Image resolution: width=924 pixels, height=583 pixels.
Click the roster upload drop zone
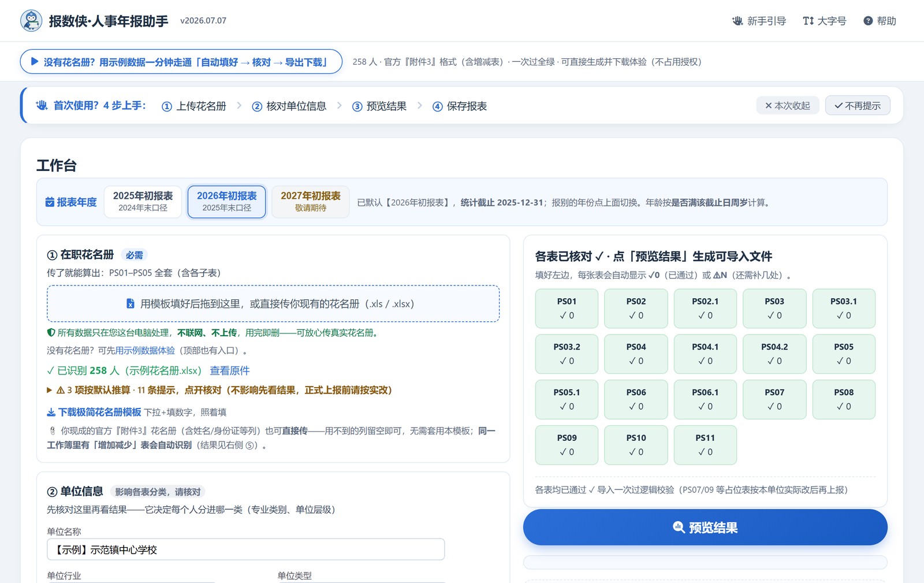pyautogui.click(x=273, y=303)
